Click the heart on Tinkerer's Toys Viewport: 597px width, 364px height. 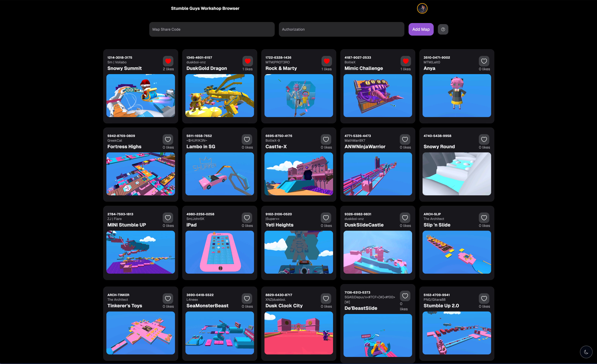tap(168, 298)
